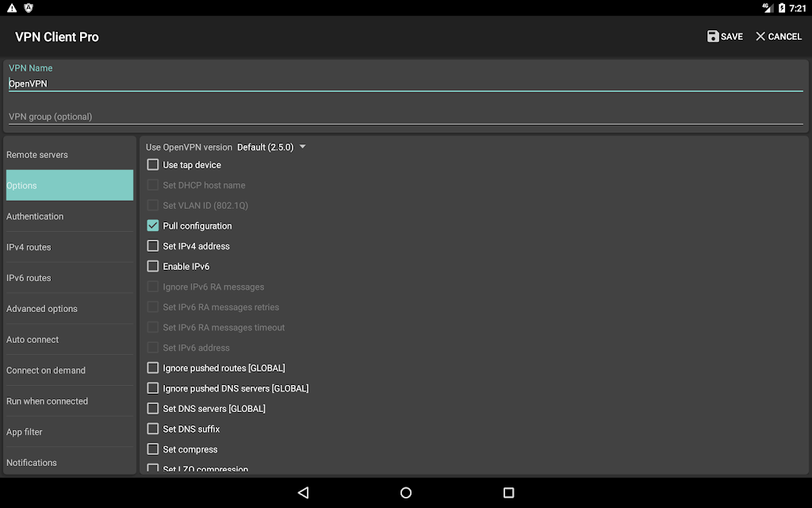Toggle the Enable IPv6 checkbox
The height and width of the screenshot is (508, 812).
click(x=153, y=267)
